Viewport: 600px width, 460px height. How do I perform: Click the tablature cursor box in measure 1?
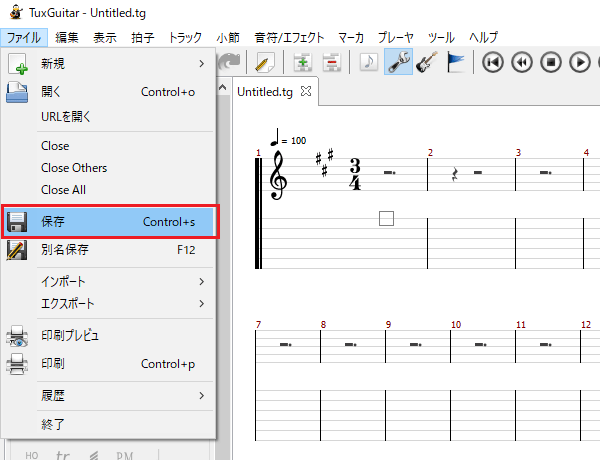click(x=386, y=219)
